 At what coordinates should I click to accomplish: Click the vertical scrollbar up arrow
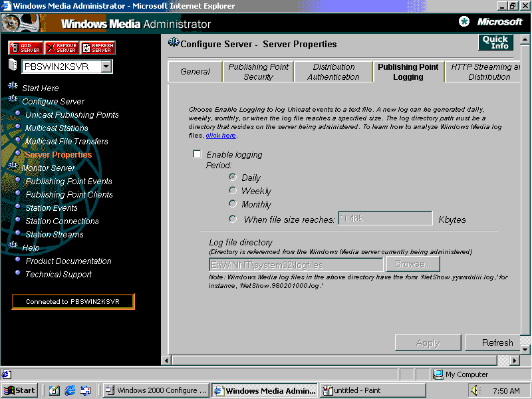click(x=525, y=40)
